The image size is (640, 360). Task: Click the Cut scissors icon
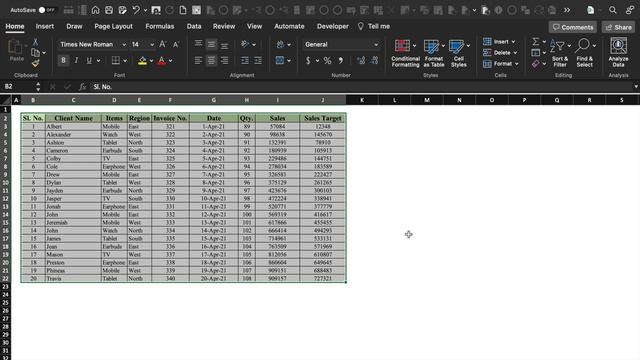(36, 42)
